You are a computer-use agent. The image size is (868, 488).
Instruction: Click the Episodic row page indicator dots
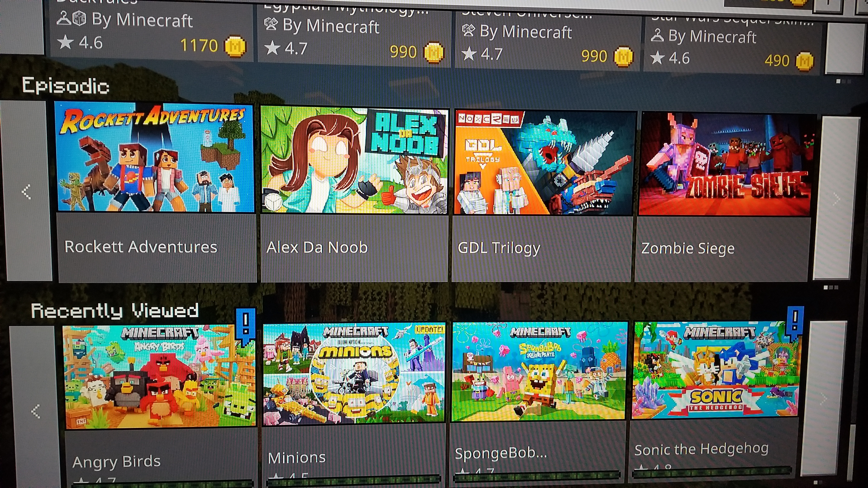click(x=831, y=287)
